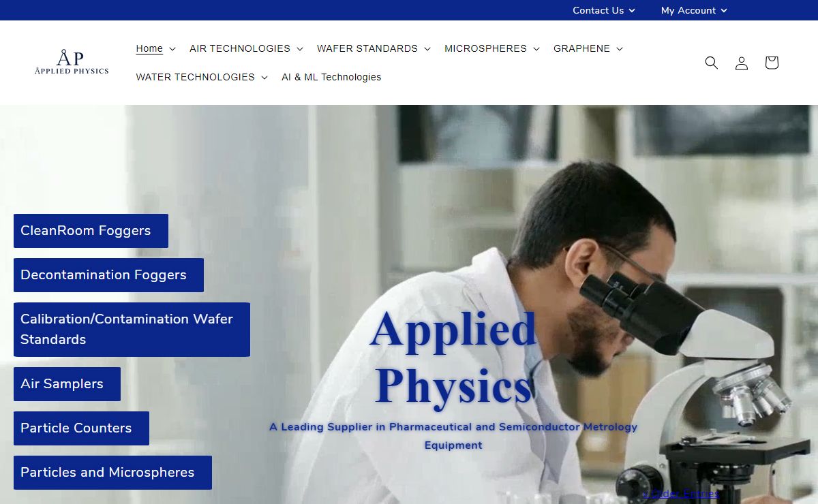Click the Applied Physics logo

pyautogui.click(x=72, y=62)
